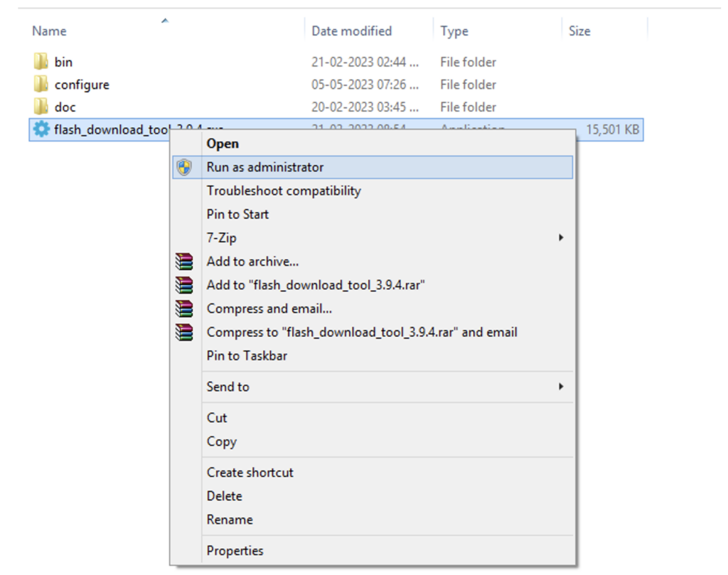Click the shield icon beside Run as administrator

[x=185, y=168]
